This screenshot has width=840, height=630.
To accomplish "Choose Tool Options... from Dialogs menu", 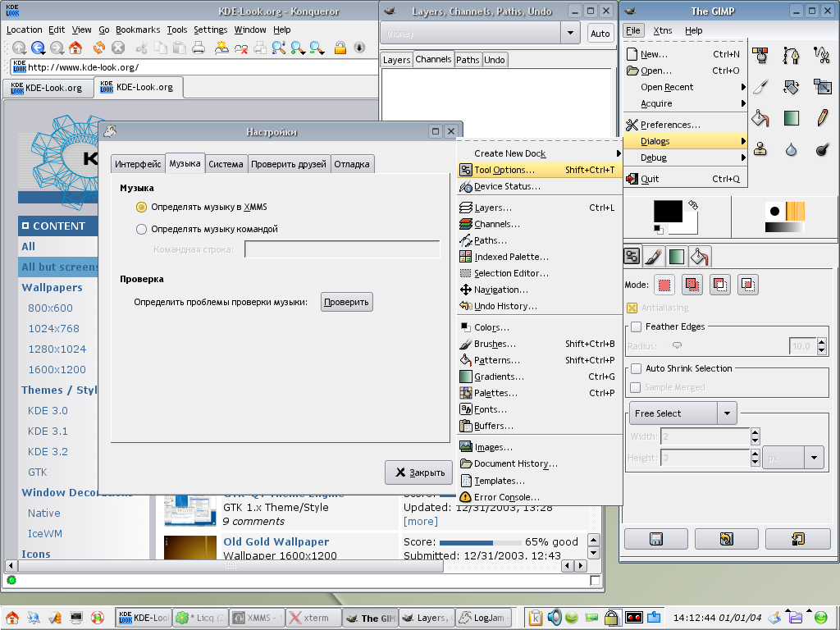I will click(x=540, y=170).
